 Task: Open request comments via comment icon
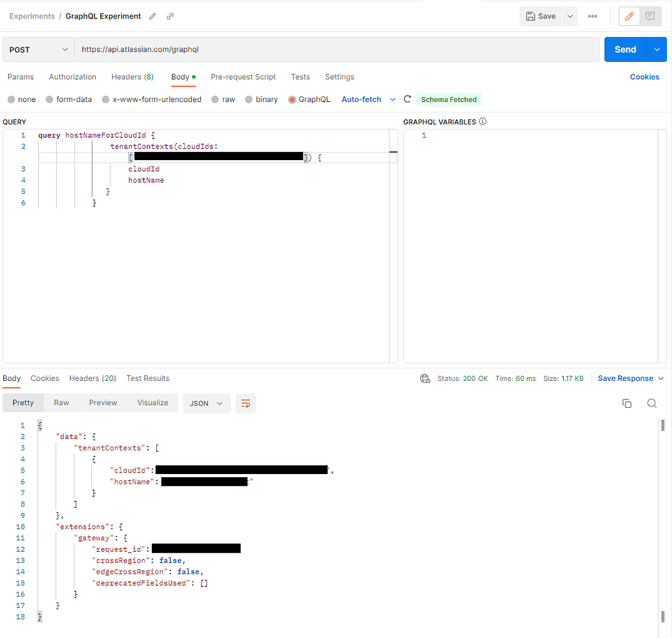point(650,16)
